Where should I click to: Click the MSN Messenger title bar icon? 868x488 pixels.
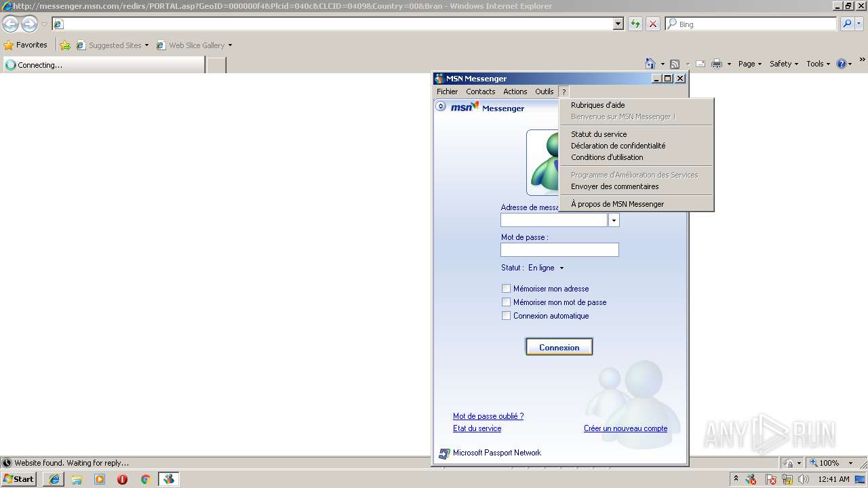point(439,79)
